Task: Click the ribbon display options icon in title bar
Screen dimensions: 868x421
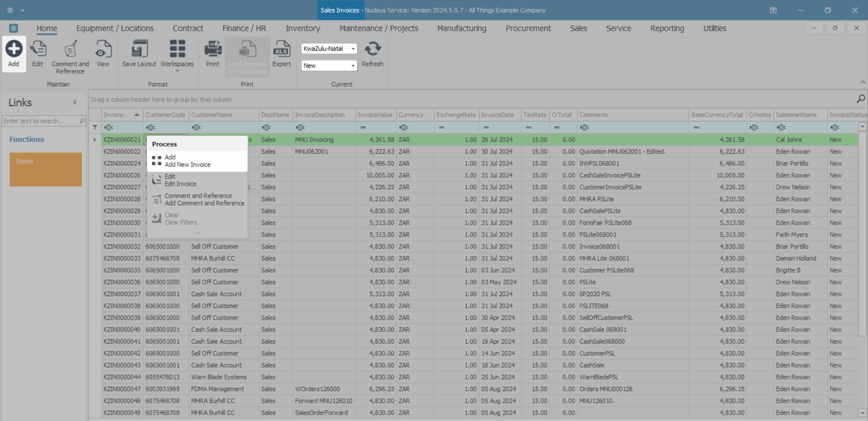Action: 774,10
